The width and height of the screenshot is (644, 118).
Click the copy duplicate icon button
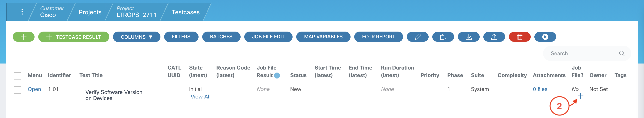(x=443, y=37)
